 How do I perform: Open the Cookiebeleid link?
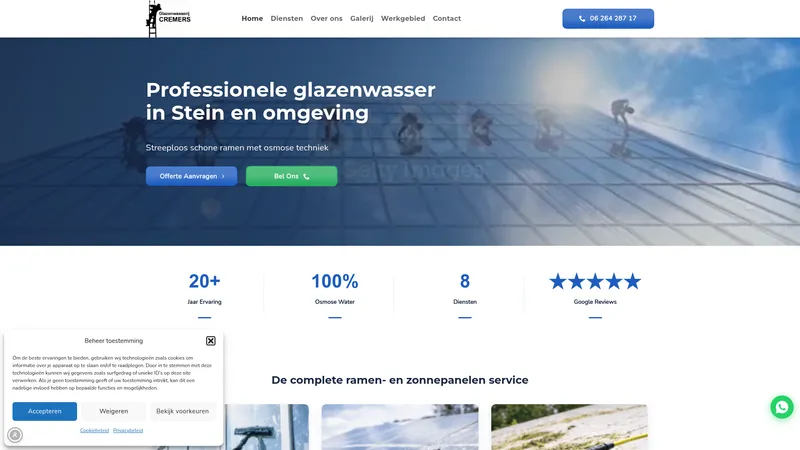[94, 430]
